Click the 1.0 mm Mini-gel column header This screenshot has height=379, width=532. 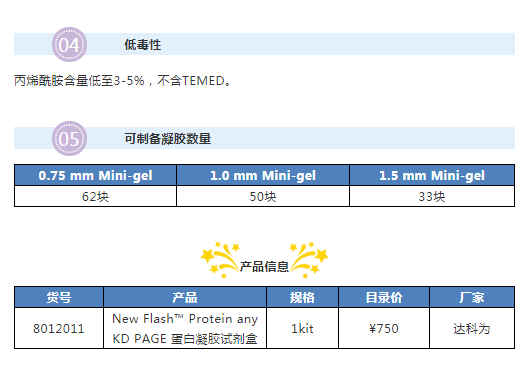coord(263,175)
